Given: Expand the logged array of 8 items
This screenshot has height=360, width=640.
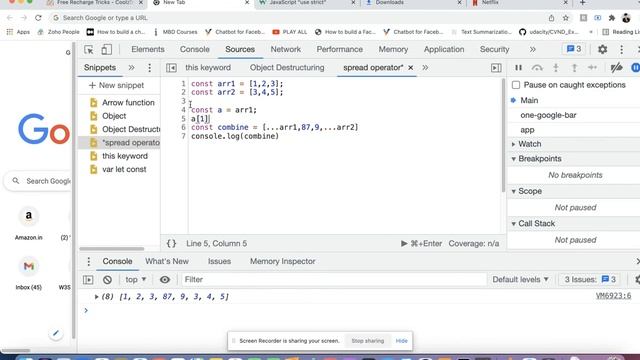Looking at the screenshot, I should point(97,297).
